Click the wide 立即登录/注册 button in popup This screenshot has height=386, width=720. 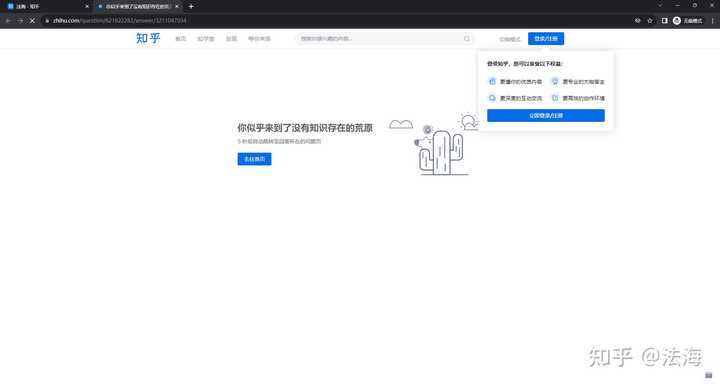click(x=546, y=115)
